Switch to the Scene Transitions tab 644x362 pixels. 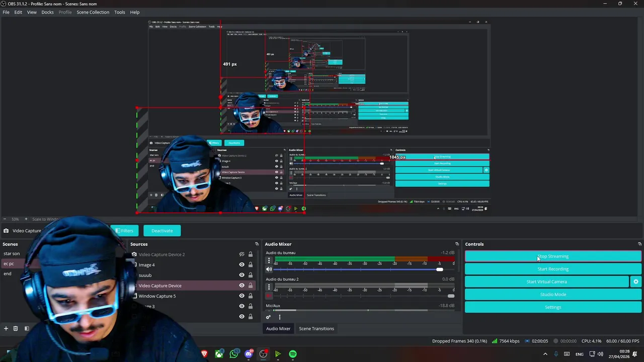tap(316, 329)
